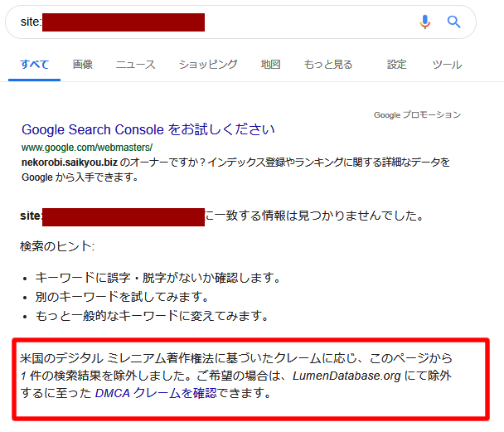Select the すべて tab
This screenshot has height=432, width=504.
pos(34,65)
